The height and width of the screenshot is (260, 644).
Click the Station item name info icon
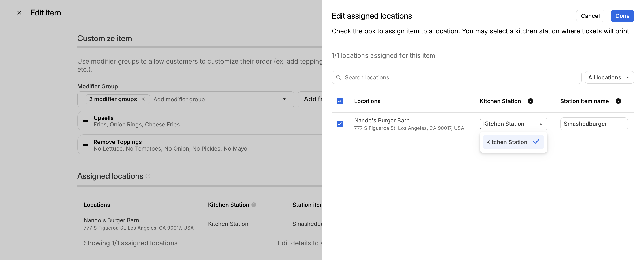618,101
